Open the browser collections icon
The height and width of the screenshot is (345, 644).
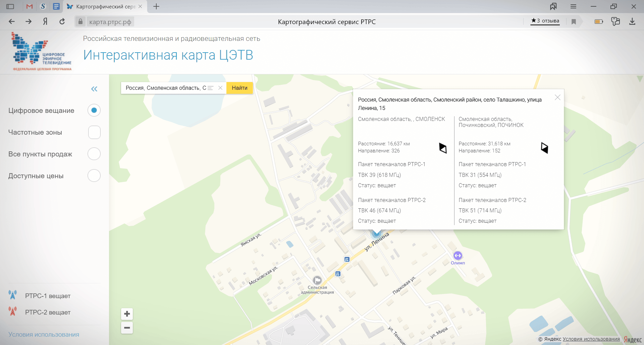615,21
